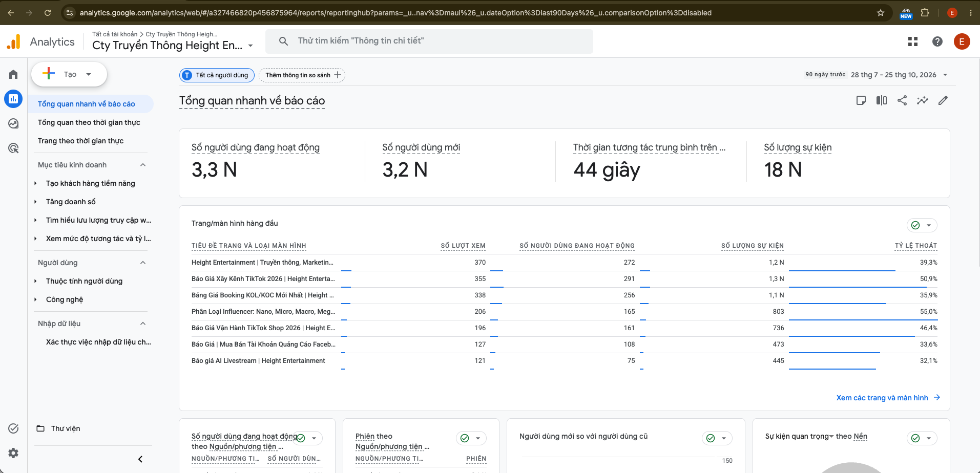Select Tổng quan theo thời gian thực
The width and height of the screenshot is (980, 473).
tap(89, 122)
